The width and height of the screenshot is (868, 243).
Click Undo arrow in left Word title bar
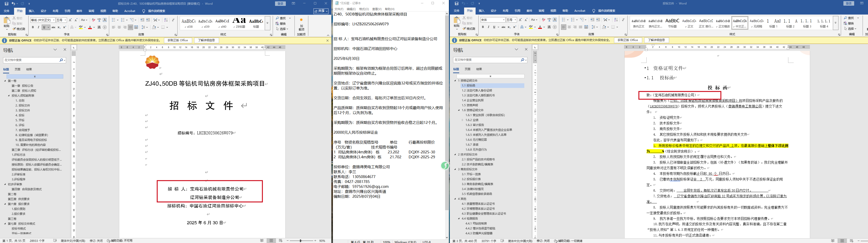(13, 4)
